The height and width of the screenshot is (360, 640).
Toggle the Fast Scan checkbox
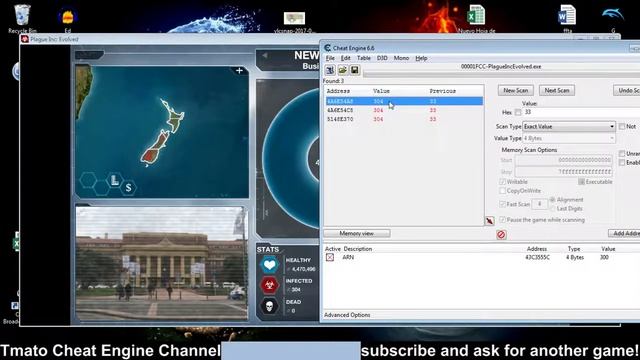pyautogui.click(x=502, y=204)
